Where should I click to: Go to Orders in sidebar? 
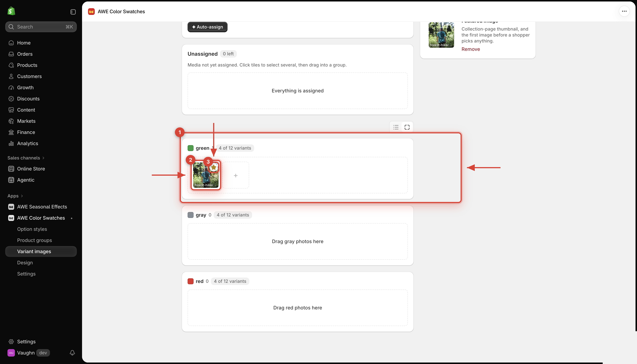pos(41,54)
